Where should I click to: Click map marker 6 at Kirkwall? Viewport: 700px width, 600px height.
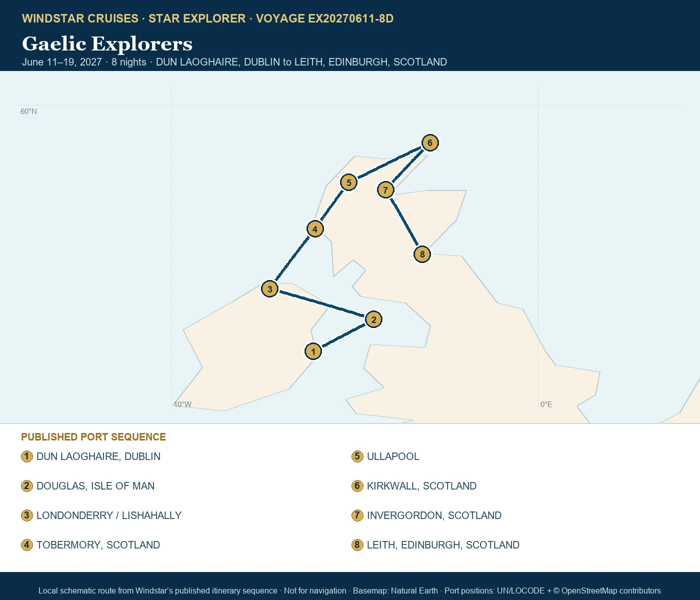pyautogui.click(x=430, y=143)
